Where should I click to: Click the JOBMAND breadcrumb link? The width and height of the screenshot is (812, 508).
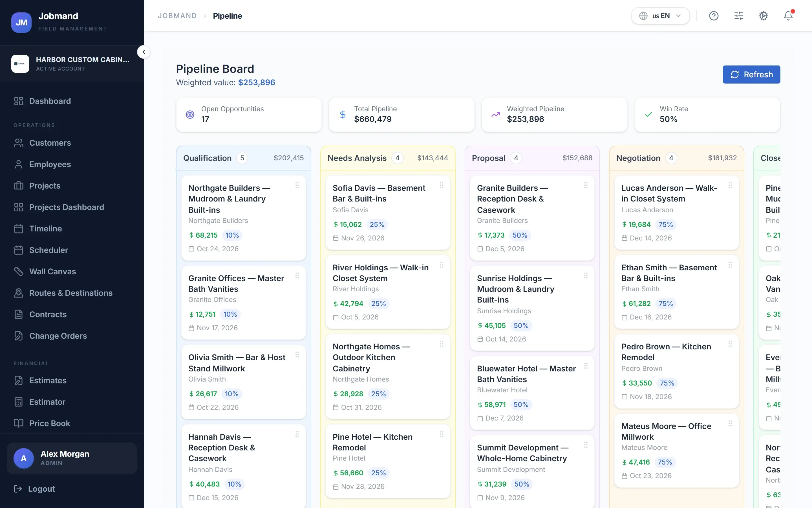click(x=177, y=16)
